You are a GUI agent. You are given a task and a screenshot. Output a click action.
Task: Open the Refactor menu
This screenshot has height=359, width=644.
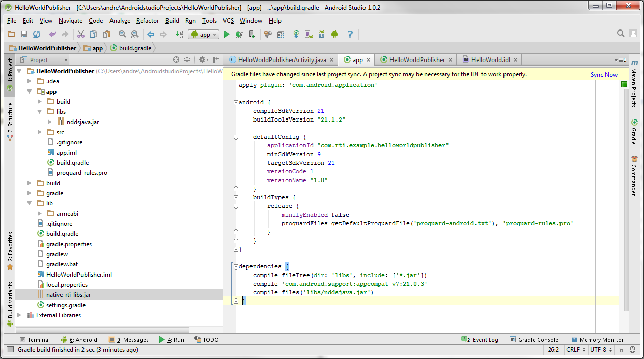tap(148, 21)
